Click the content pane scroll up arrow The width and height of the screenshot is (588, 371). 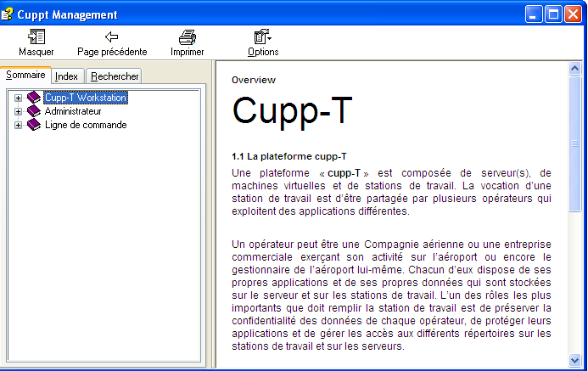tap(574, 68)
